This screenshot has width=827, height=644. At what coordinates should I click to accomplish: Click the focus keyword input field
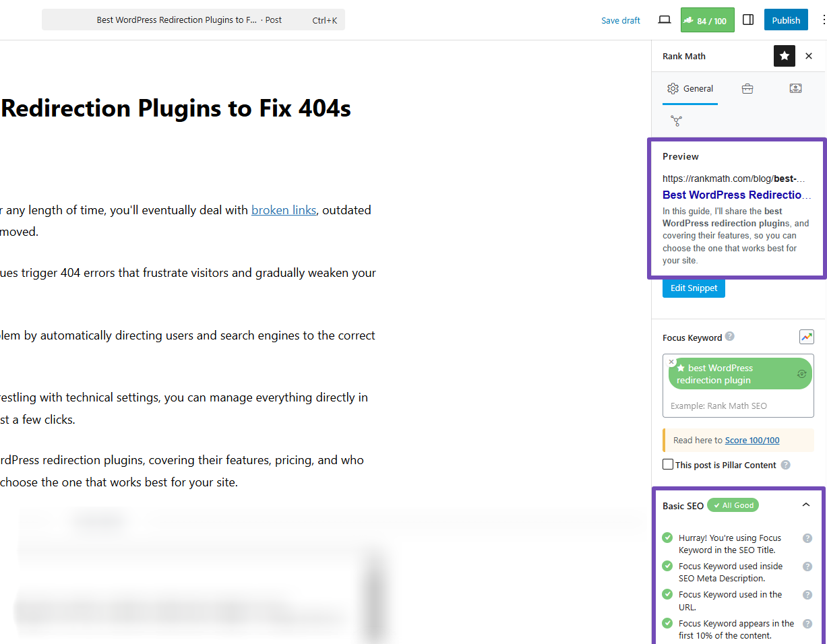pyautogui.click(x=738, y=406)
